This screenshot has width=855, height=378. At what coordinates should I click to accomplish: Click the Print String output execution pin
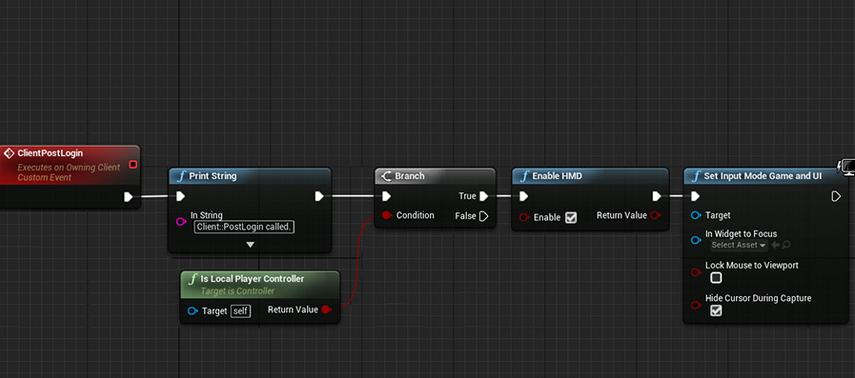319,196
